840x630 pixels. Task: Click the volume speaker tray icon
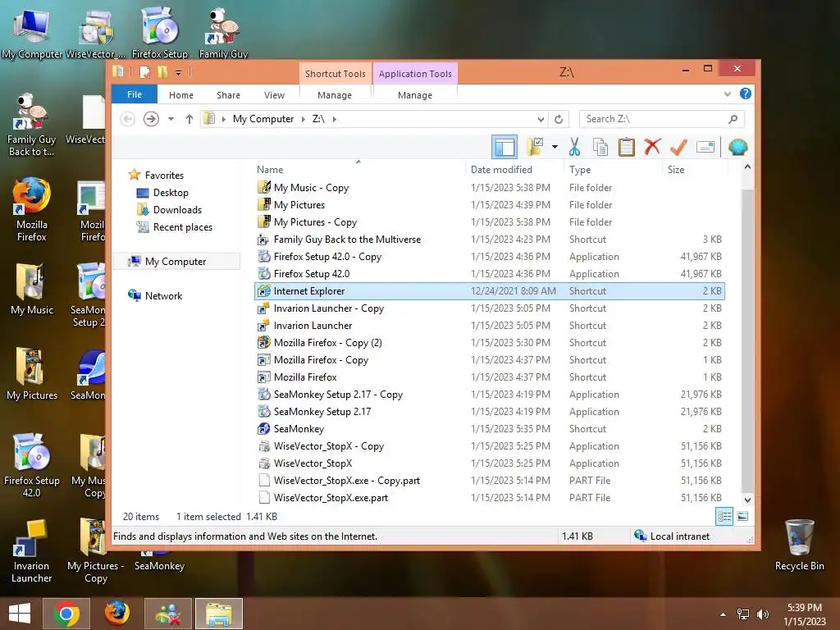[762, 614]
